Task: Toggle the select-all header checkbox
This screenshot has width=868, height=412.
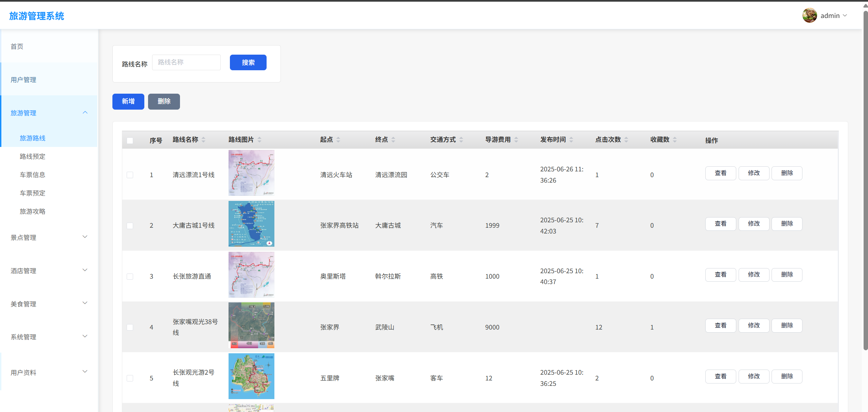Action: pos(130,141)
